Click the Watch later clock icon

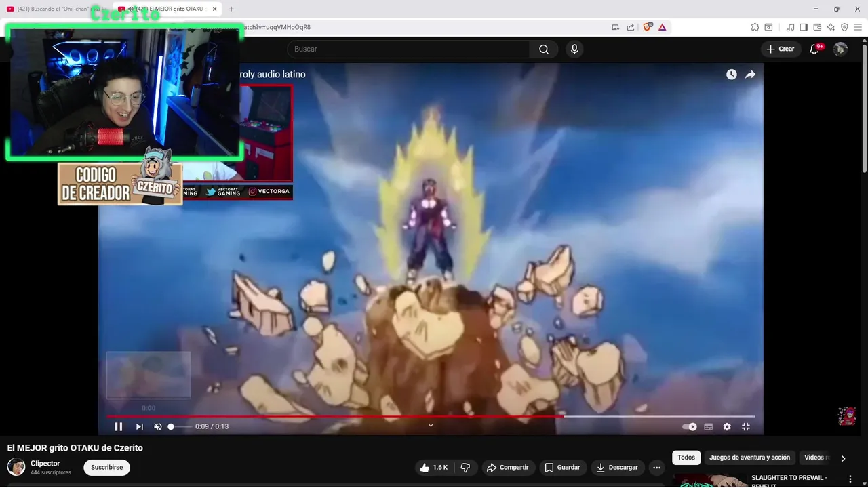(x=731, y=75)
